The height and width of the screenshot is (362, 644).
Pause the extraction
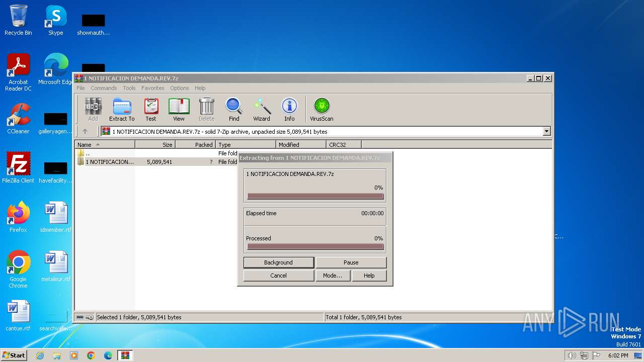click(351, 262)
